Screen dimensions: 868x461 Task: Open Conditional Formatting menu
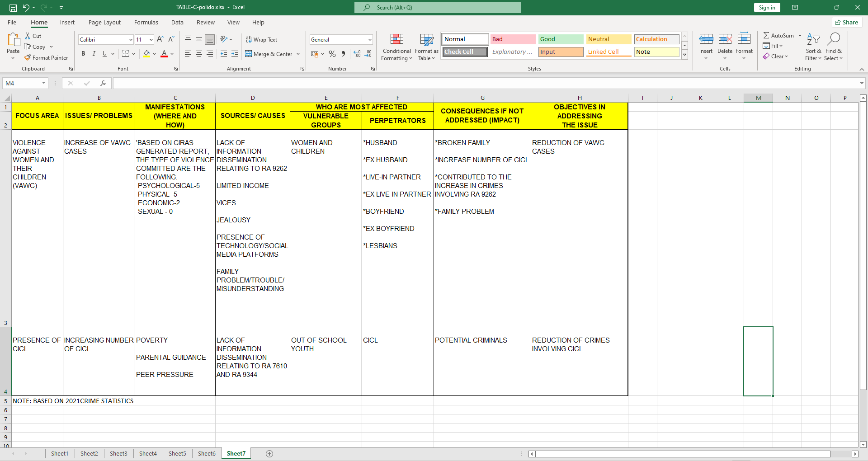pos(397,47)
